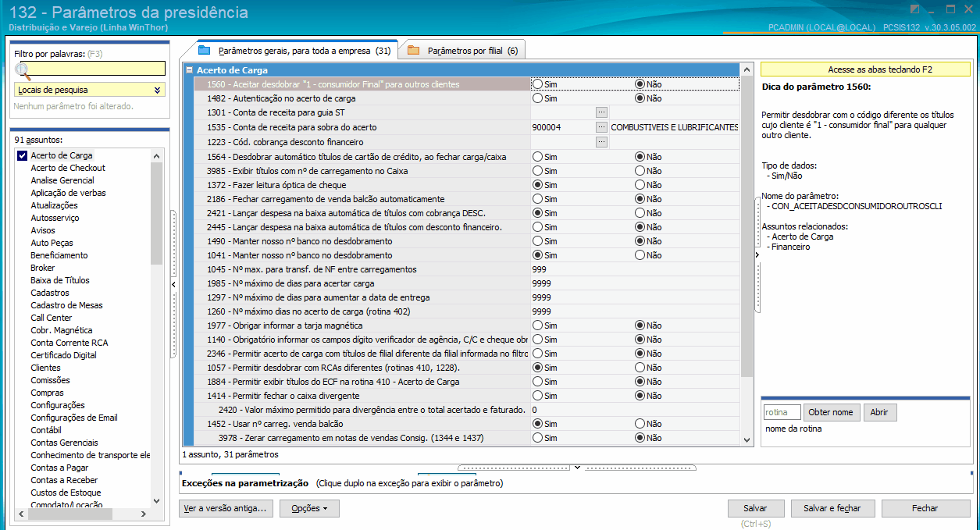Set 1041 Manter nosso nº banco to Não
This screenshot has height=530, width=980.
pyautogui.click(x=640, y=255)
